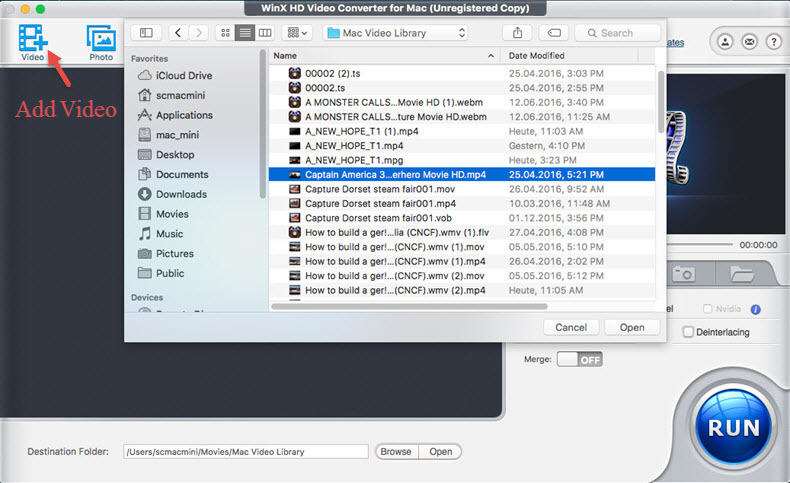Switch to icon grid view
This screenshot has height=483, width=790.
(x=225, y=33)
